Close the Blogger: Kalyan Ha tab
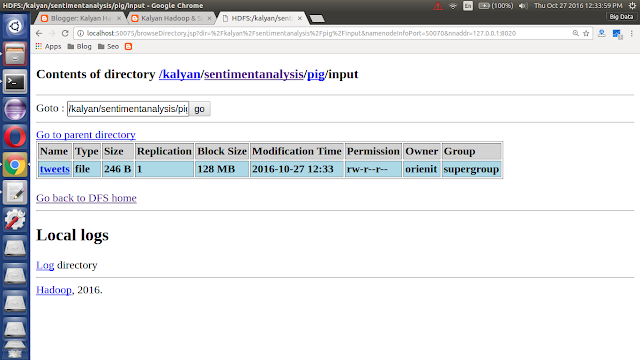 (119, 18)
